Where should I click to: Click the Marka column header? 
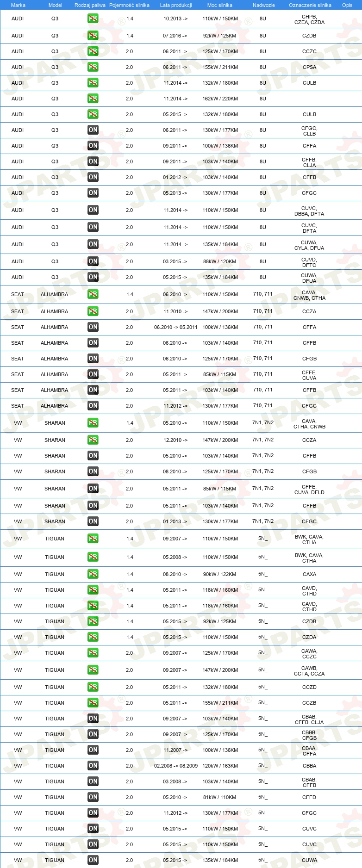click(x=18, y=5)
